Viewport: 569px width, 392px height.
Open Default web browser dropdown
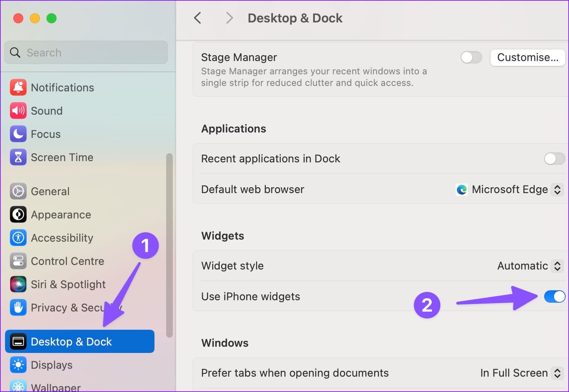[x=510, y=190]
